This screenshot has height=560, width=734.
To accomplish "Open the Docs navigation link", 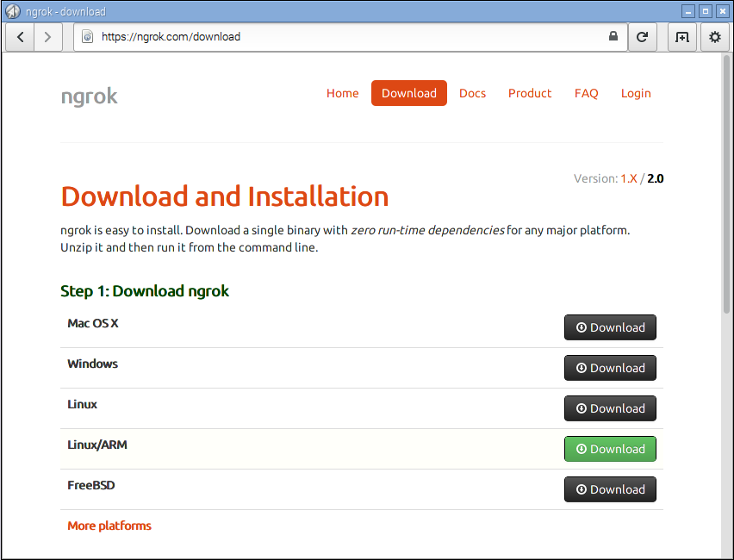I will [x=472, y=93].
